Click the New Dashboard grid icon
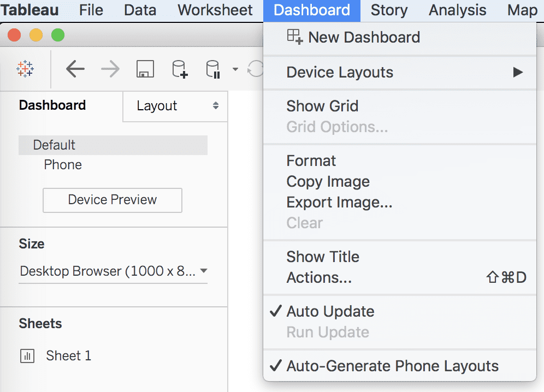 (295, 37)
